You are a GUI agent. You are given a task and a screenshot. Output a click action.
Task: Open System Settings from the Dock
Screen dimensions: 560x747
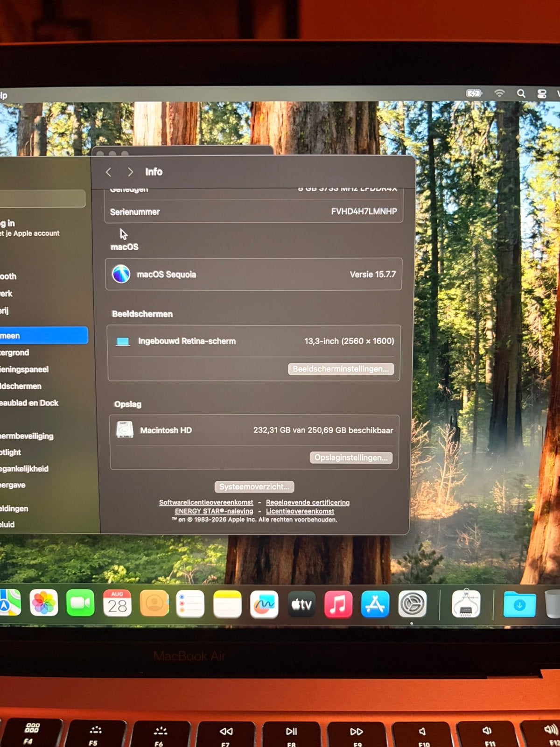point(413,604)
